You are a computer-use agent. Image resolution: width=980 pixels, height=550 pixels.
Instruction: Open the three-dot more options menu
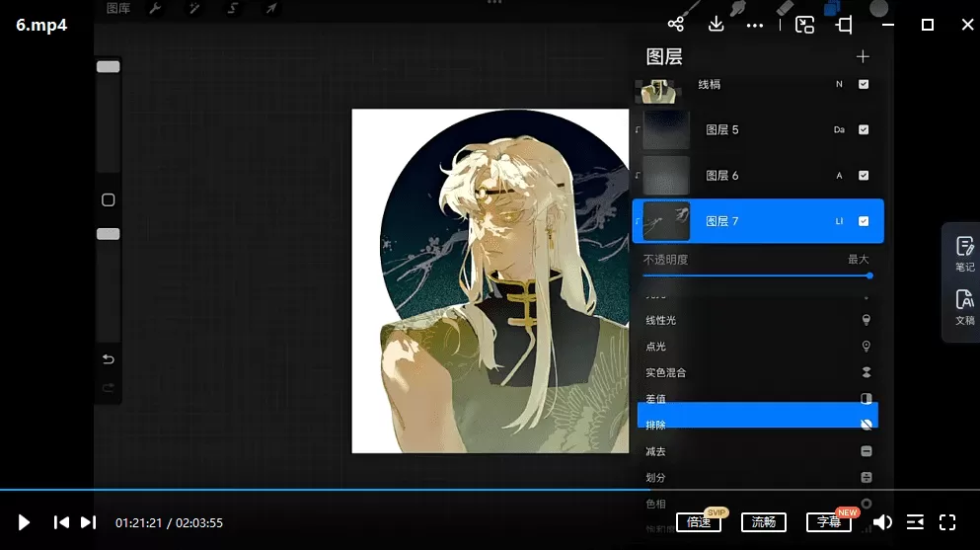pos(755,25)
